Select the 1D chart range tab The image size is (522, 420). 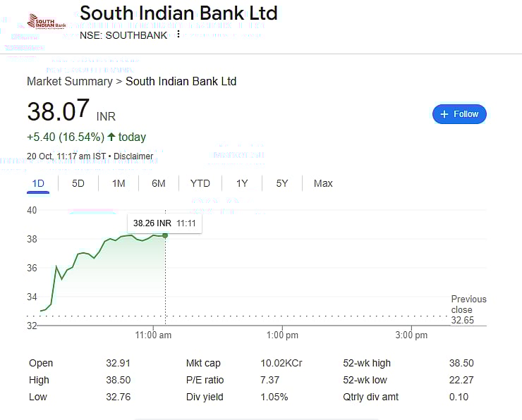click(38, 183)
